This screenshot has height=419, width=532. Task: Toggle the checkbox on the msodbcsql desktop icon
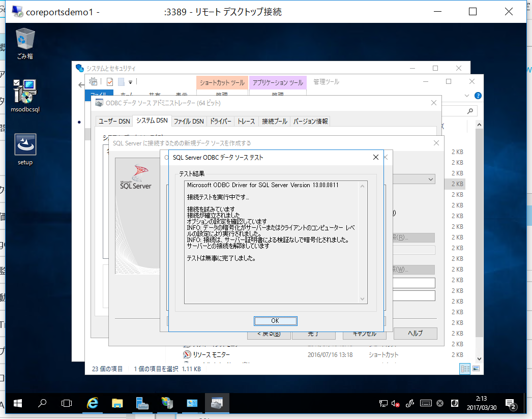[16, 82]
